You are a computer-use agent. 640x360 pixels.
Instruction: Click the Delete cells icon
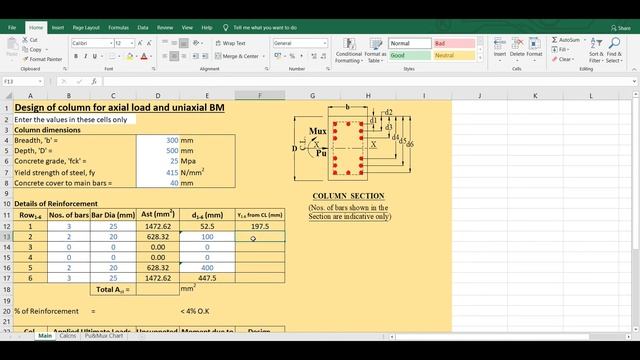tap(517, 45)
